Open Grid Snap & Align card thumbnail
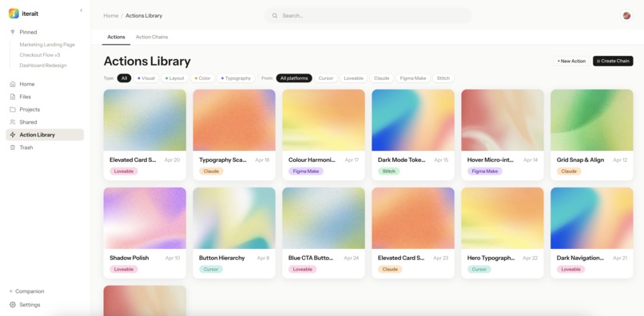This screenshot has height=316, width=644. pyautogui.click(x=592, y=120)
